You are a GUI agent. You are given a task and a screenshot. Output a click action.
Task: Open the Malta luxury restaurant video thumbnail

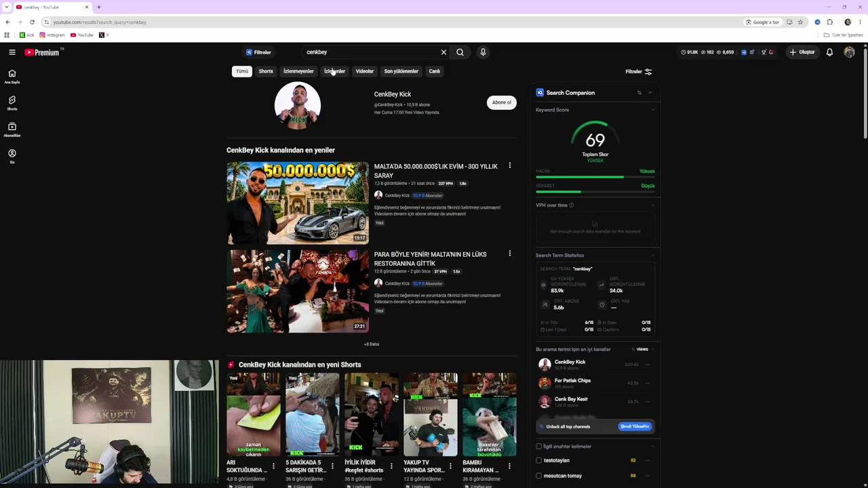click(x=298, y=291)
